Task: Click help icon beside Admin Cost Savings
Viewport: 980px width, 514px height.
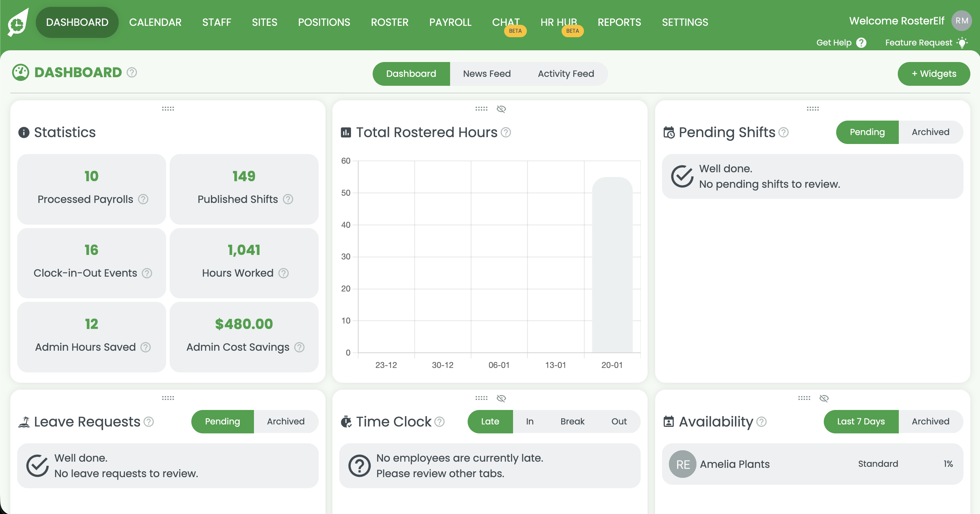Action: point(299,347)
